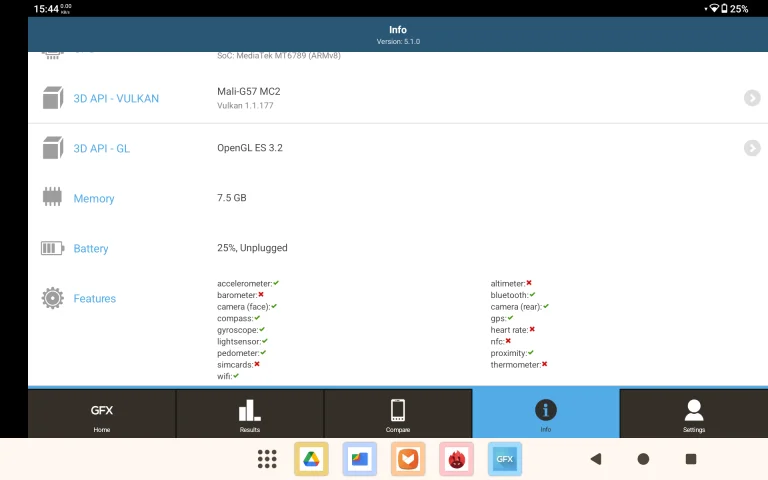Screen dimensions: 768x480
Task: Switch to the Results tab
Action: coord(250,414)
